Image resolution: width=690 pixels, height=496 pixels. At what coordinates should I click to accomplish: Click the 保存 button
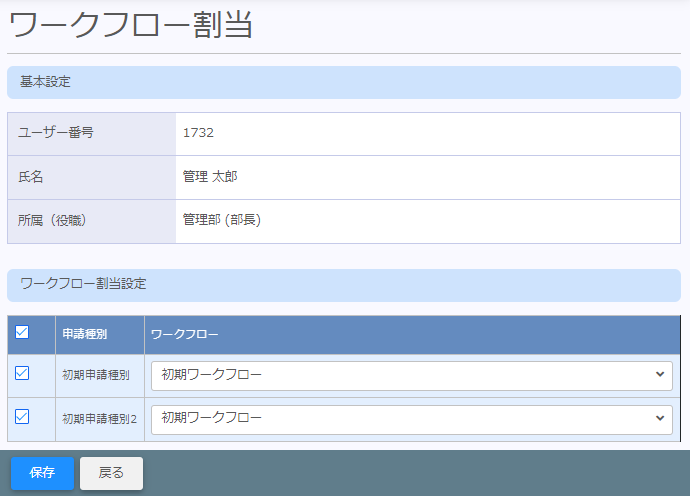click(x=42, y=473)
